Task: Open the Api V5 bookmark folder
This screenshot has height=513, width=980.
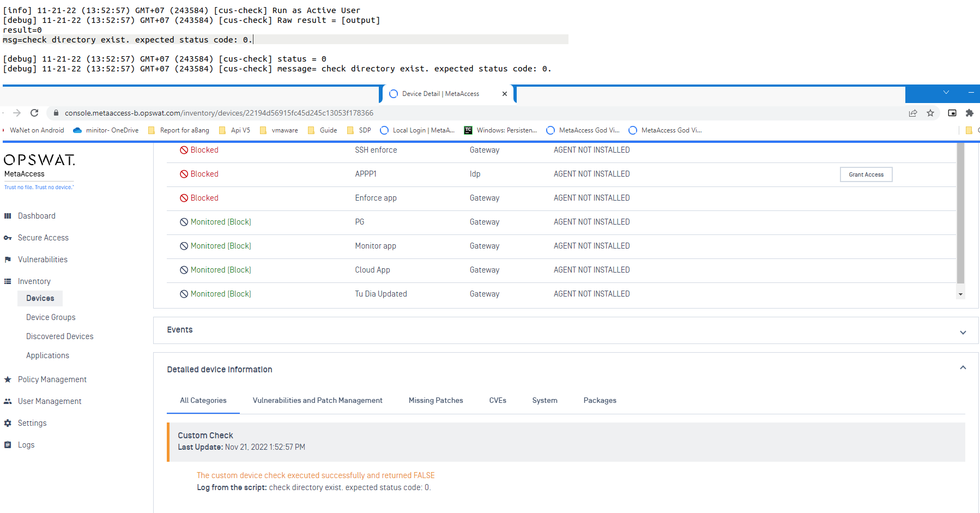Action: 234,130
